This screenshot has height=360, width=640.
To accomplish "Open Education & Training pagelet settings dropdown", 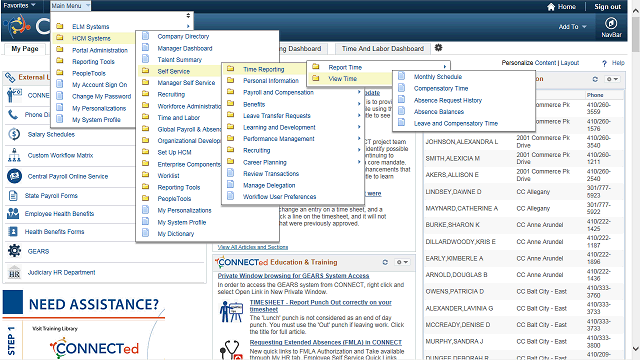I will click(x=402, y=262).
